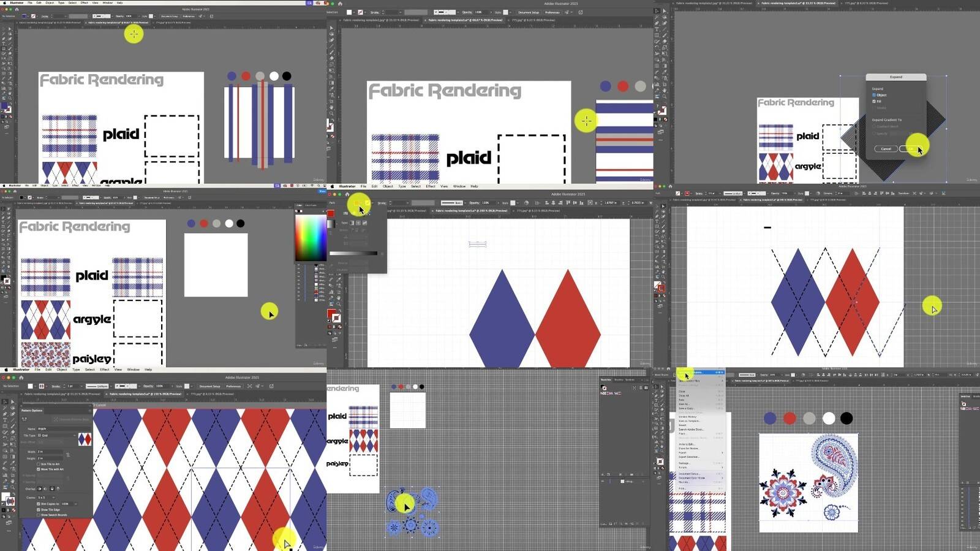Choose Radial gradient type in gradient popup
Viewport: 980px width, 551px height.
pyautogui.click(x=358, y=223)
